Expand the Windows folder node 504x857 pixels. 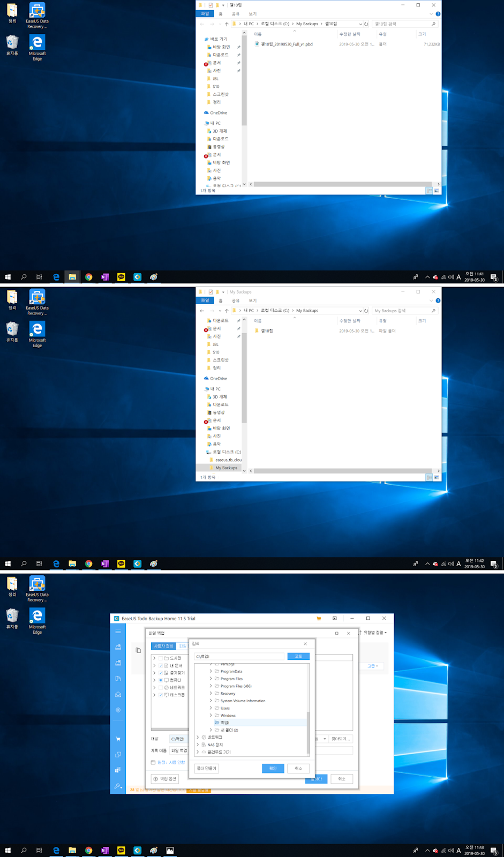(x=210, y=716)
